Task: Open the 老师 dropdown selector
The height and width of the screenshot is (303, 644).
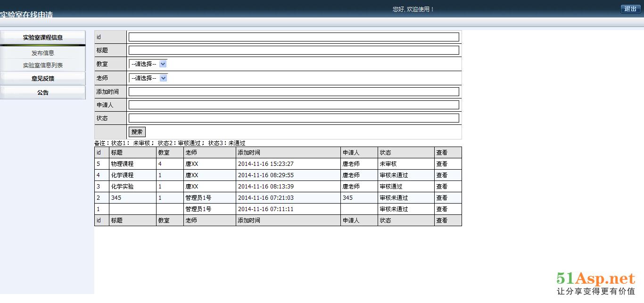Action: pyautogui.click(x=148, y=78)
